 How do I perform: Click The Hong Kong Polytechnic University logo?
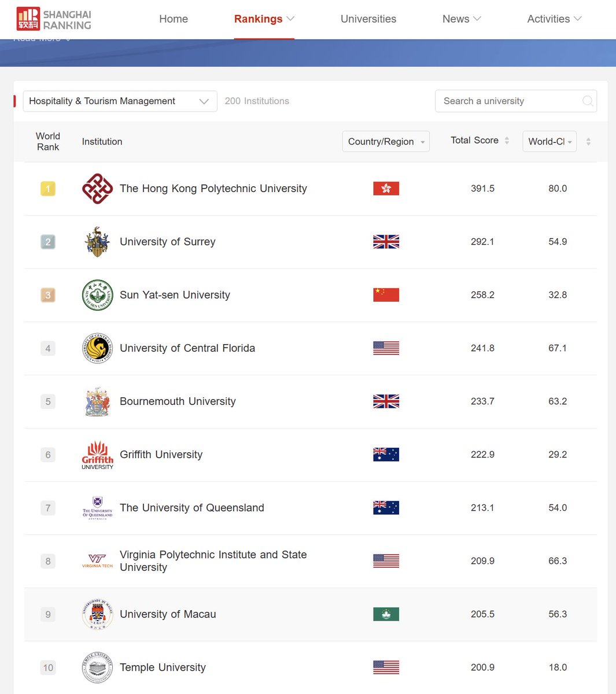coord(97,189)
